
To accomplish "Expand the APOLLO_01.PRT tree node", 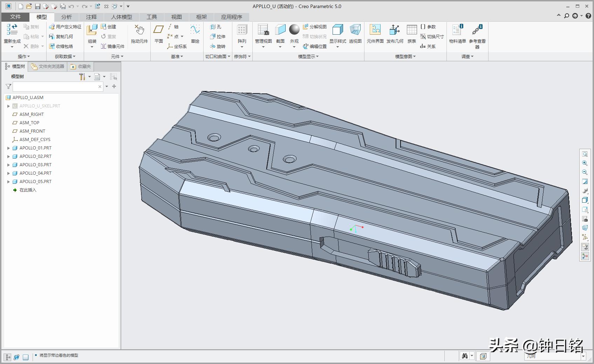I will 9,148.
